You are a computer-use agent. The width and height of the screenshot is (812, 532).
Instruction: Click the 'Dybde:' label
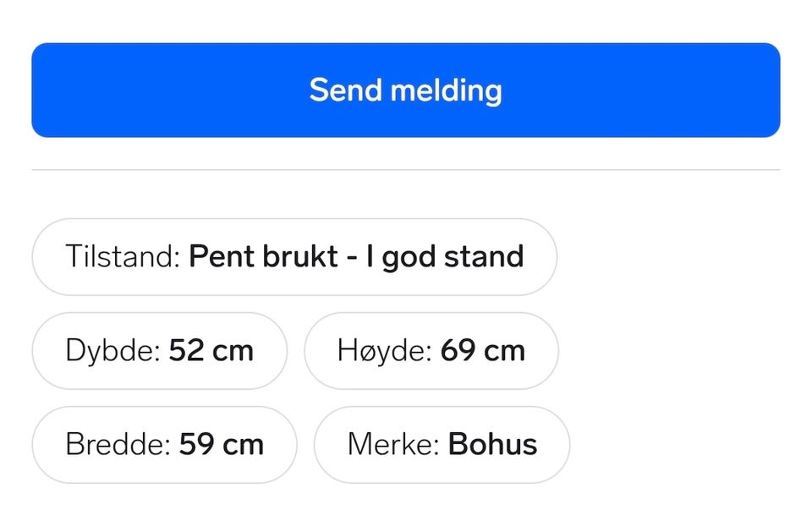[x=112, y=351]
